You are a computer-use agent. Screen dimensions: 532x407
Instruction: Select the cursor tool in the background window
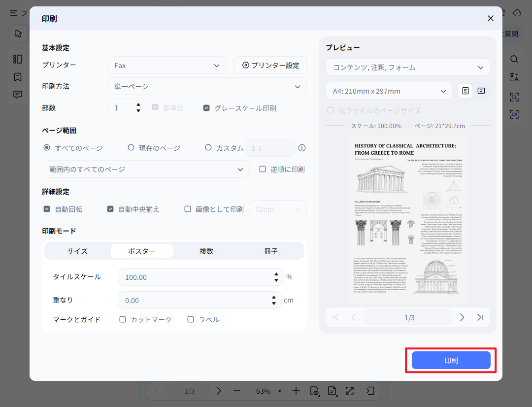click(x=18, y=34)
